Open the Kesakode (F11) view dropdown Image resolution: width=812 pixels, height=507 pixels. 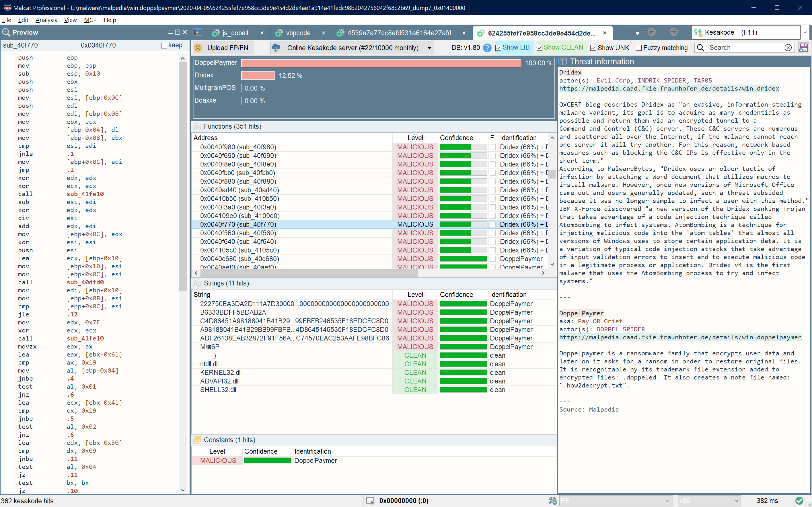[805, 32]
